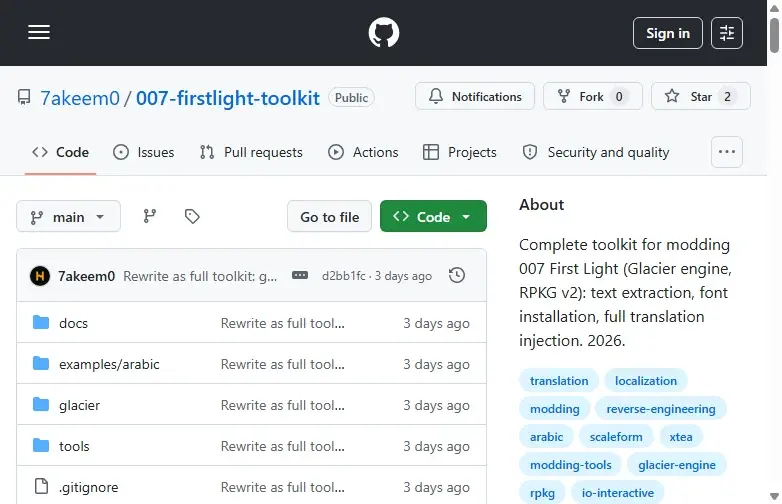Image resolution: width=782 pixels, height=504 pixels.
Task: Open the Security and quality tab
Action: (595, 152)
